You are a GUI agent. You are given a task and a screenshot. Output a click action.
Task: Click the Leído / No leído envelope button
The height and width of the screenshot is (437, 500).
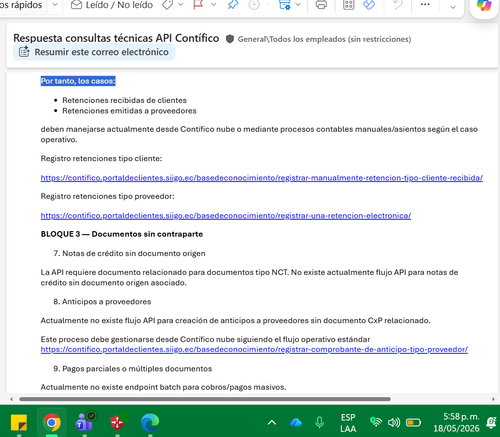(x=112, y=5)
